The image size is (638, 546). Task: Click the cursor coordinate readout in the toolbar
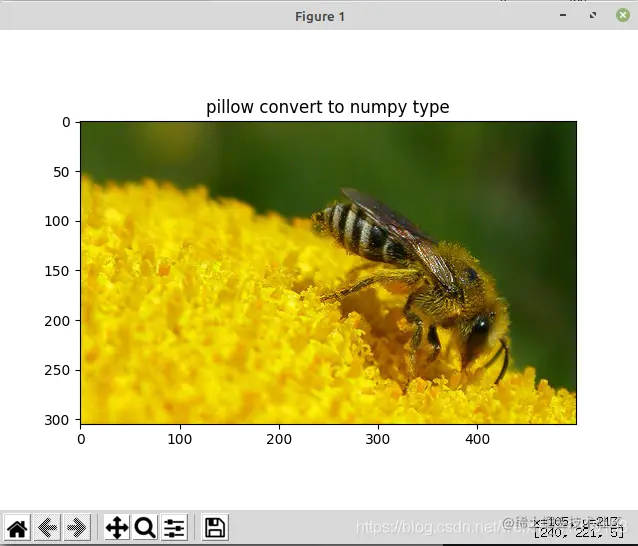point(578,527)
